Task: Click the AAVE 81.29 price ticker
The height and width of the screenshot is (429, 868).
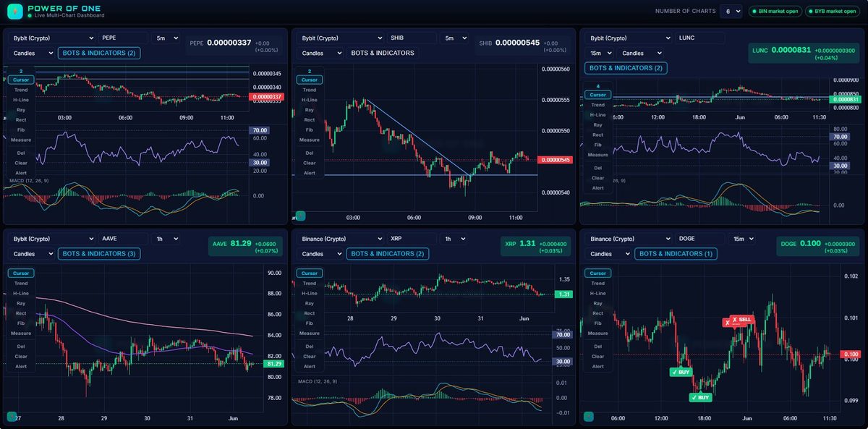Action: 245,247
